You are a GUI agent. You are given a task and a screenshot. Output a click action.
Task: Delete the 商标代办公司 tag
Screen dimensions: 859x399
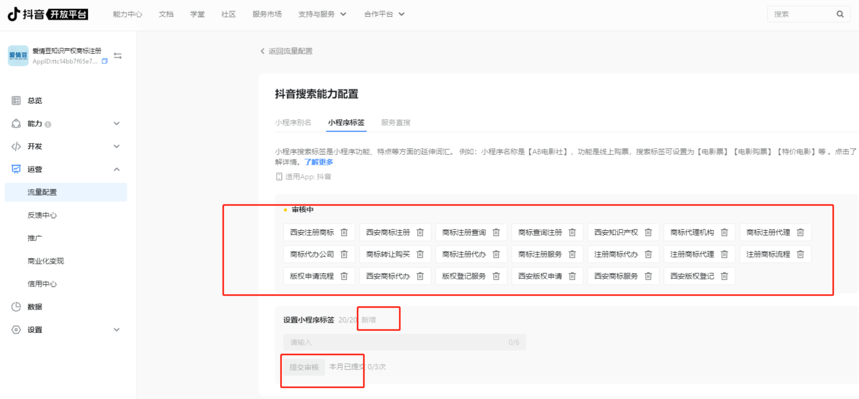[344, 254]
